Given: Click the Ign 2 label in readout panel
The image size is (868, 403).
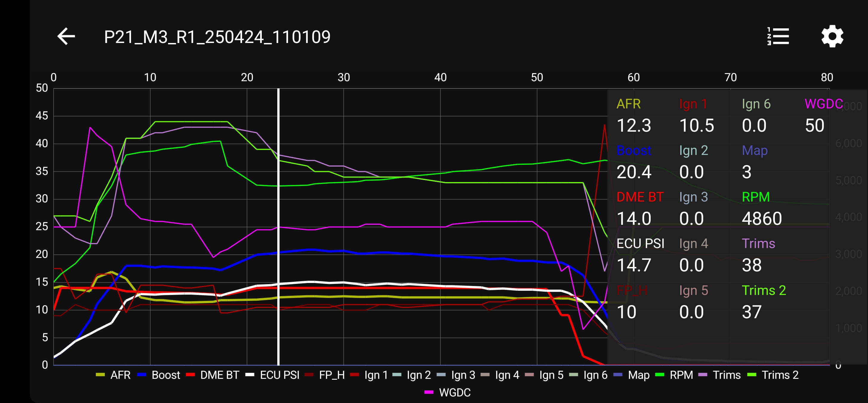Looking at the screenshot, I should [x=693, y=150].
